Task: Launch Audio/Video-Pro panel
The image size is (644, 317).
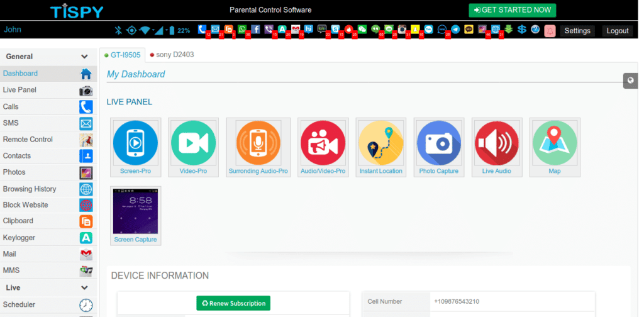Action: pyautogui.click(x=323, y=147)
